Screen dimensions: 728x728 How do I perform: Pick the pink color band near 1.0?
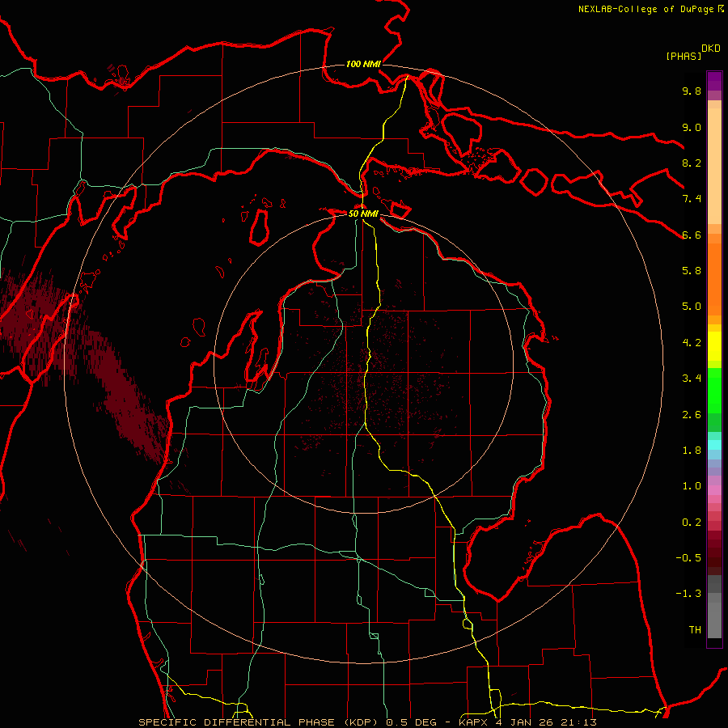714,490
